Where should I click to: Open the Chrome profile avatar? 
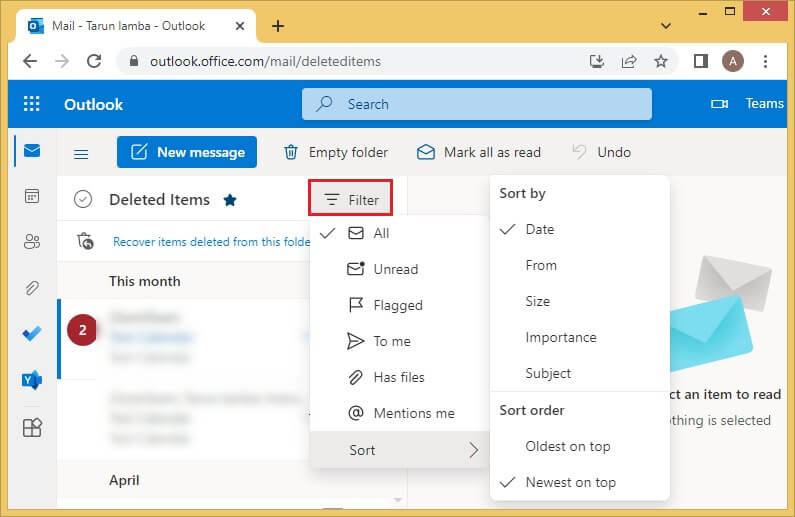733,61
